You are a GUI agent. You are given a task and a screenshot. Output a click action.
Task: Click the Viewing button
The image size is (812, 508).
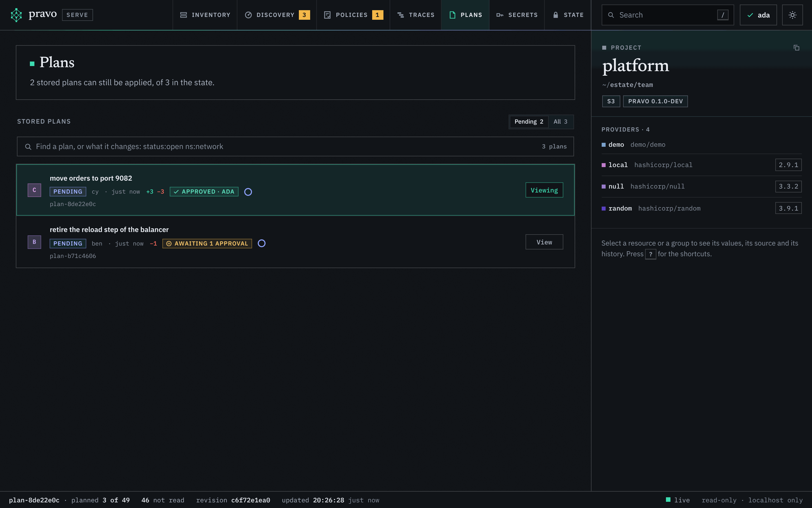pyautogui.click(x=544, y=190)
